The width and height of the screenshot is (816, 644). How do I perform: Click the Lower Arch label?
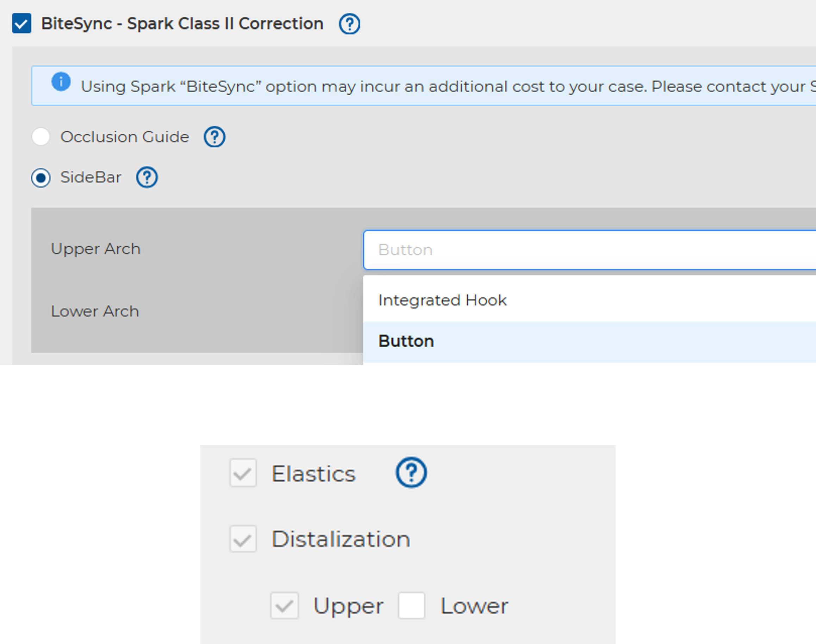95,311
